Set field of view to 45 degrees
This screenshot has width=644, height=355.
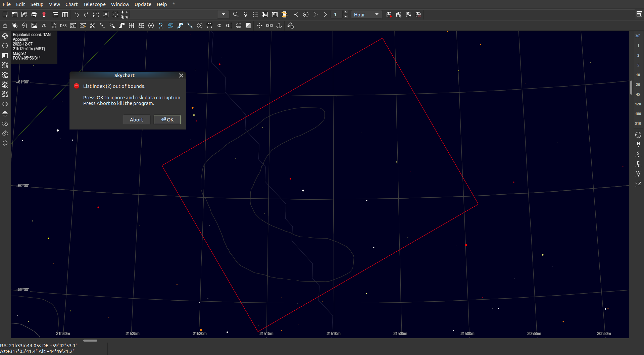638,94
